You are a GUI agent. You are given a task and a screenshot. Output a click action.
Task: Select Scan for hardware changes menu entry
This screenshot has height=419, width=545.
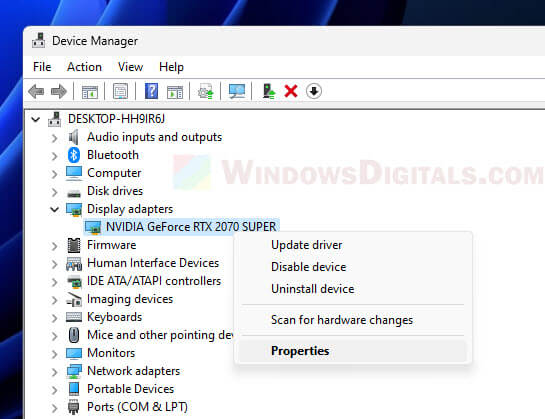point(353,320)
